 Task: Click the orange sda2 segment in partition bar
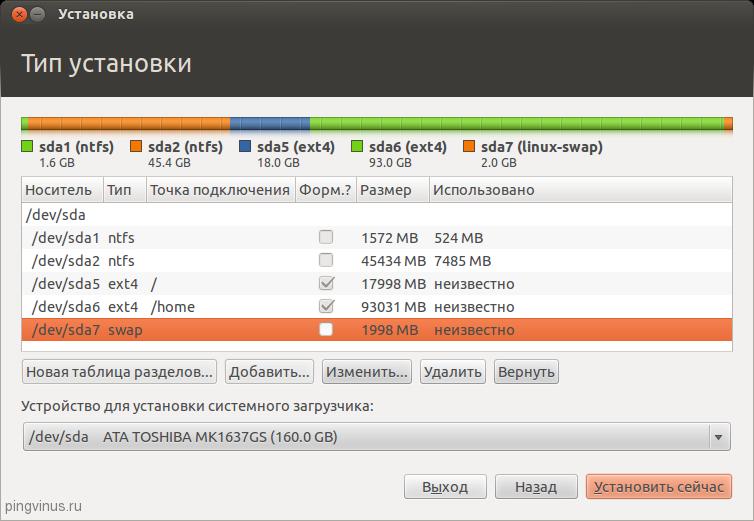[x=129, y=124]
